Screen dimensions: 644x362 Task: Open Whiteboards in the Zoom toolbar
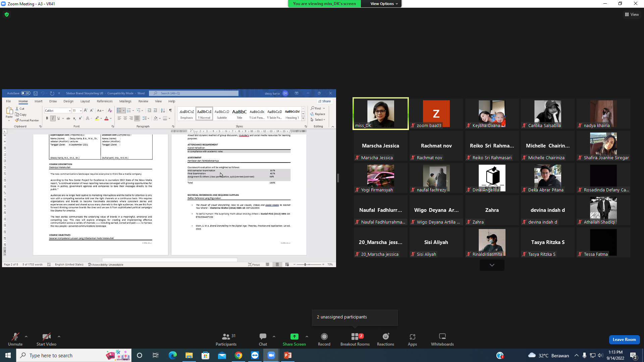(x=442, y=339)
